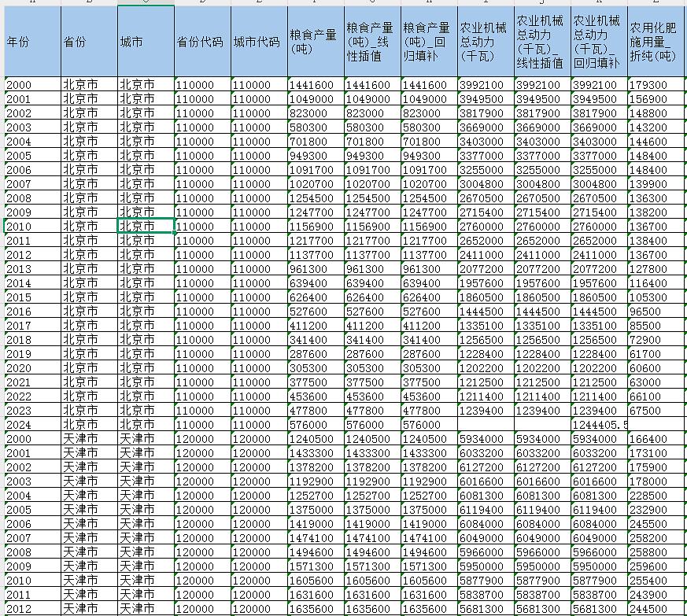Click the year 2024 cell for 北京市
687x616 pixels.
pos(32,424)
